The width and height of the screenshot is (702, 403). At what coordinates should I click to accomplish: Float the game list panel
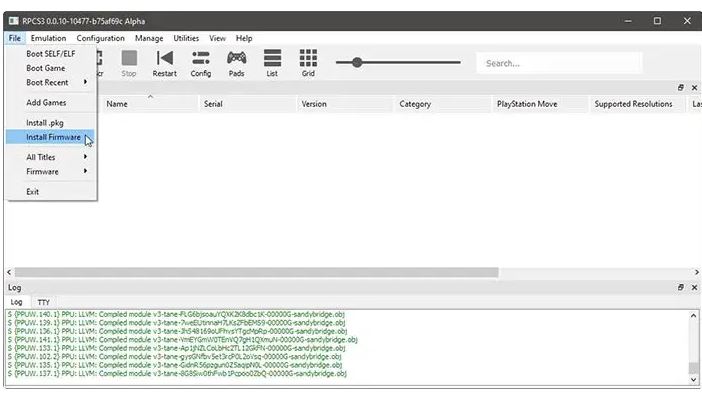coord(681,87)
